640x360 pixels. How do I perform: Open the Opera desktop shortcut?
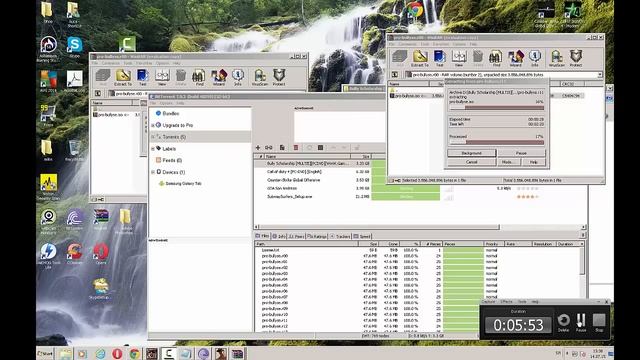point(101,253)
